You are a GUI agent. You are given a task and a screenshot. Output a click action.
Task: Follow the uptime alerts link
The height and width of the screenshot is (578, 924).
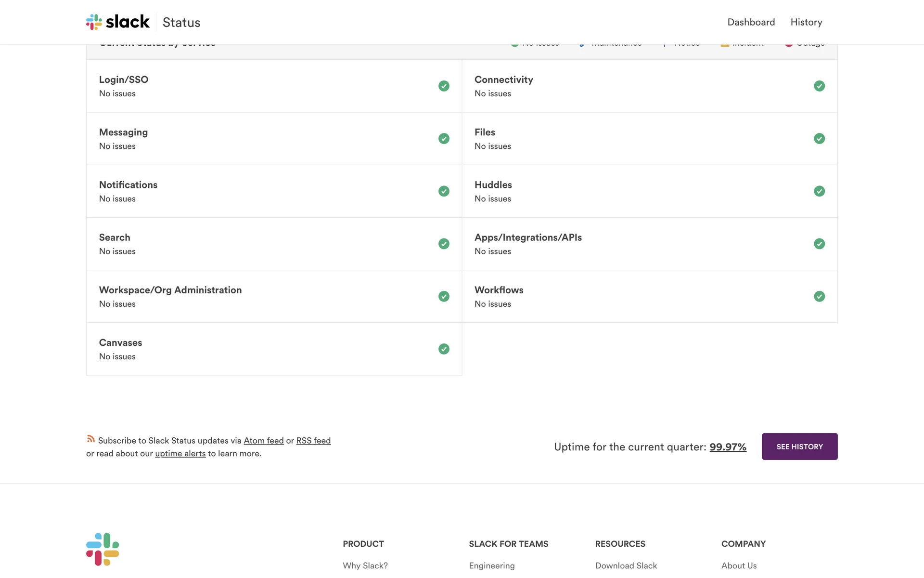180,454
